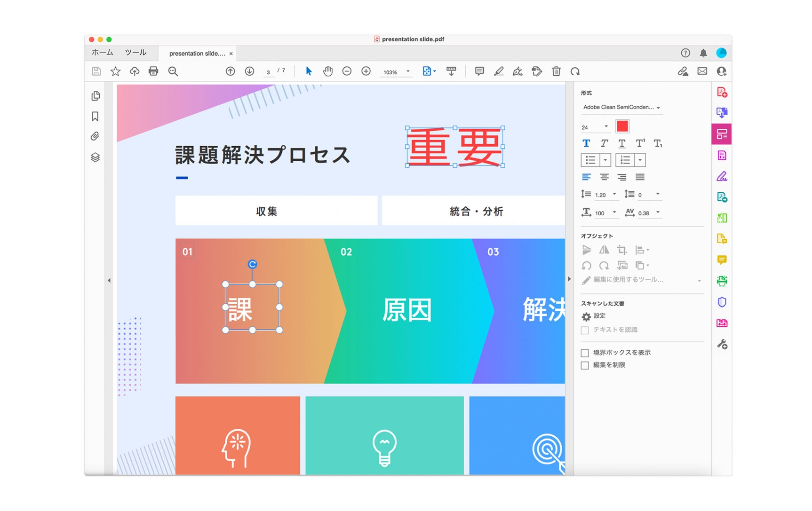The width and height of the screenshot is (812, 511).
Task: Click the save file icon
Action: [96, 71]
